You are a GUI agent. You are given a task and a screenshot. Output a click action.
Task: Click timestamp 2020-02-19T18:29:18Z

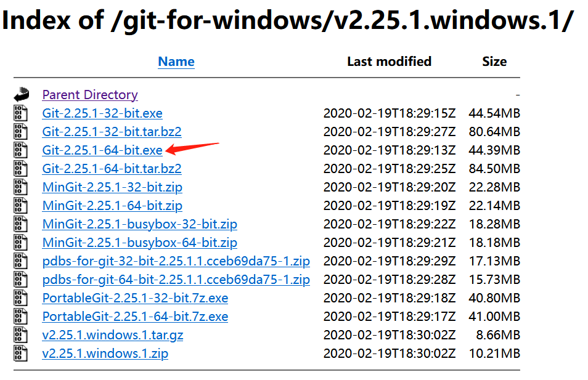tap(390, 298)
